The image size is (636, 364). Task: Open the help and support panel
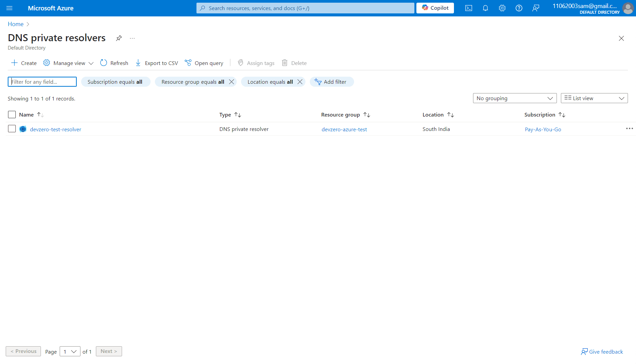click(x=519, y=8)
